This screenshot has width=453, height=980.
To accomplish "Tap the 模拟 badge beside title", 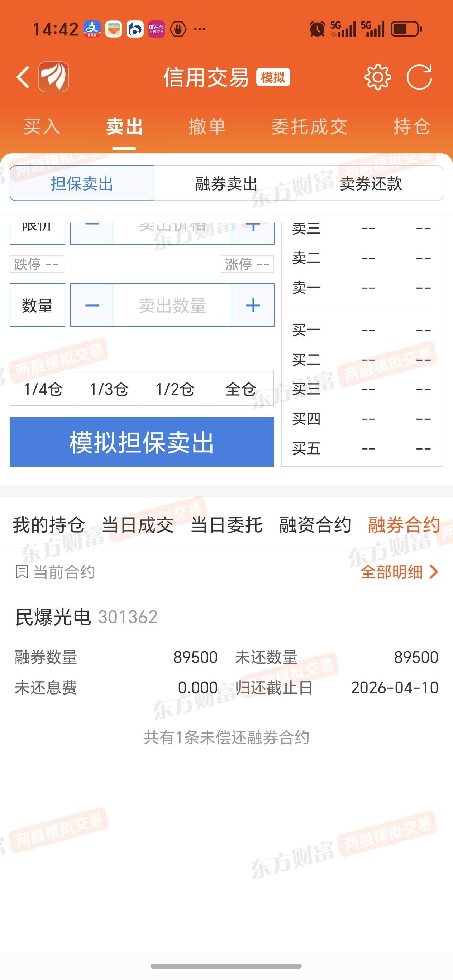I will [x=273, y=77].
